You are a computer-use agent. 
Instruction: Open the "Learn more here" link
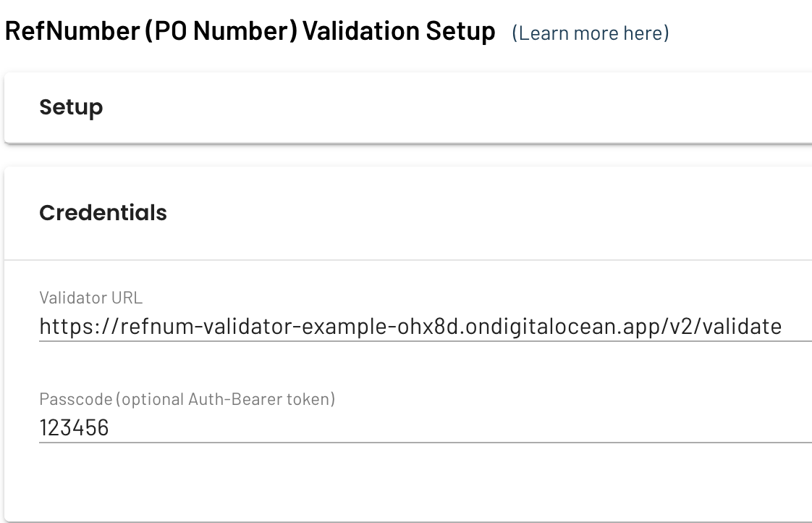click(x=591, y=33)
